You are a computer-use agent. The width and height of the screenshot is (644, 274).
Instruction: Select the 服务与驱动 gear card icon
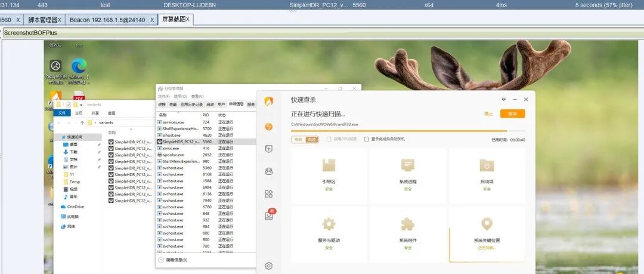click(x=329, y=224)
